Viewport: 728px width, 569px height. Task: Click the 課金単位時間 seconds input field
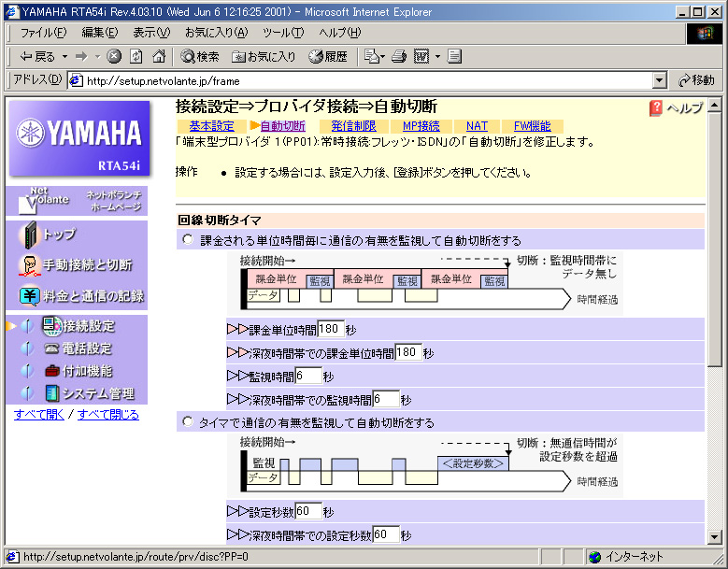point(331,329)
